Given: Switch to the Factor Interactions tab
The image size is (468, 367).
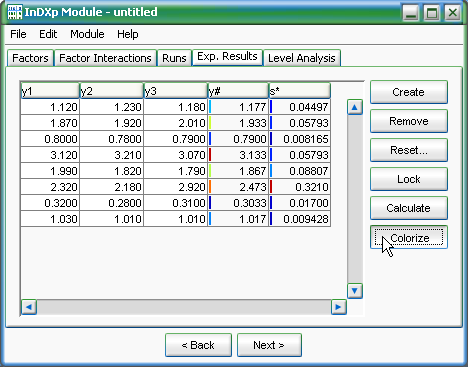Looking at the screenshot, I should pos(105,58).
